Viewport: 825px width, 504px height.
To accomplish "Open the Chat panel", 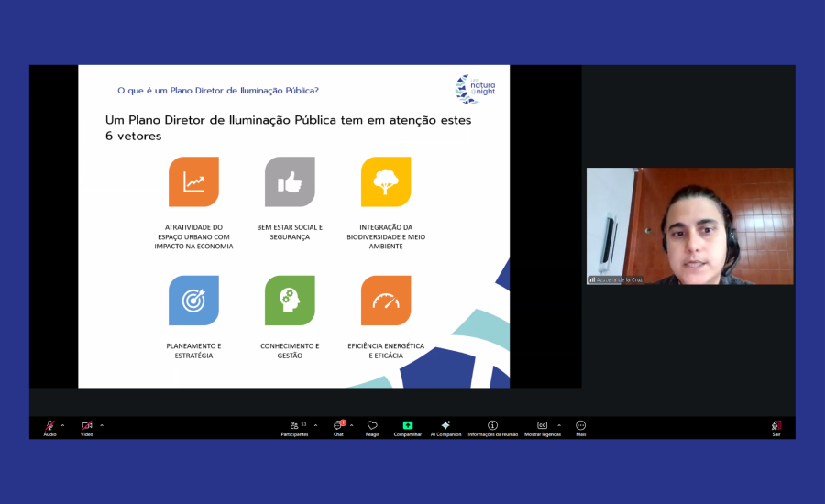I will (x=338, y=426).
